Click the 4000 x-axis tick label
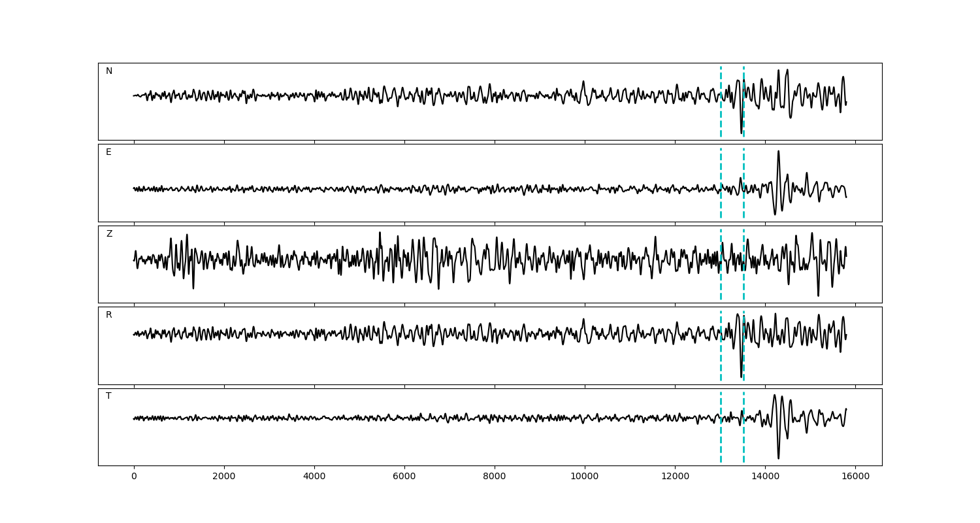Image resolution: width=980 pixels, height=523 pixels. pyautogui.click(x=314, y=477)
